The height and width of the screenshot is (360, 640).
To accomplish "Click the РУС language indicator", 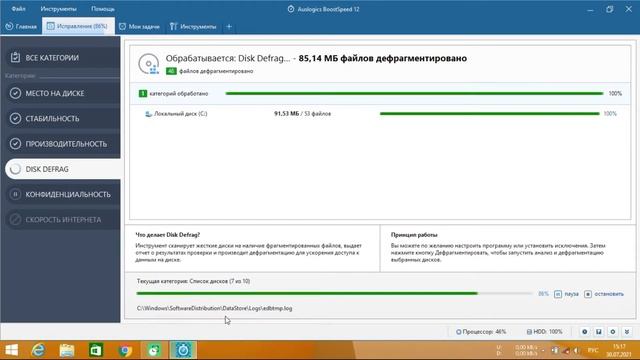I will (x=593, y=350).
